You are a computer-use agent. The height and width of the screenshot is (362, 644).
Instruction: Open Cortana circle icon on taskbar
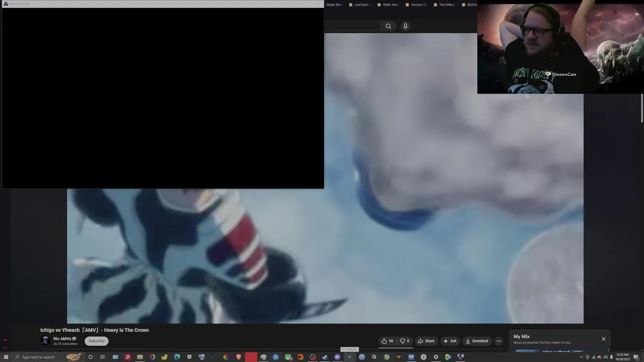click(91, 357)
